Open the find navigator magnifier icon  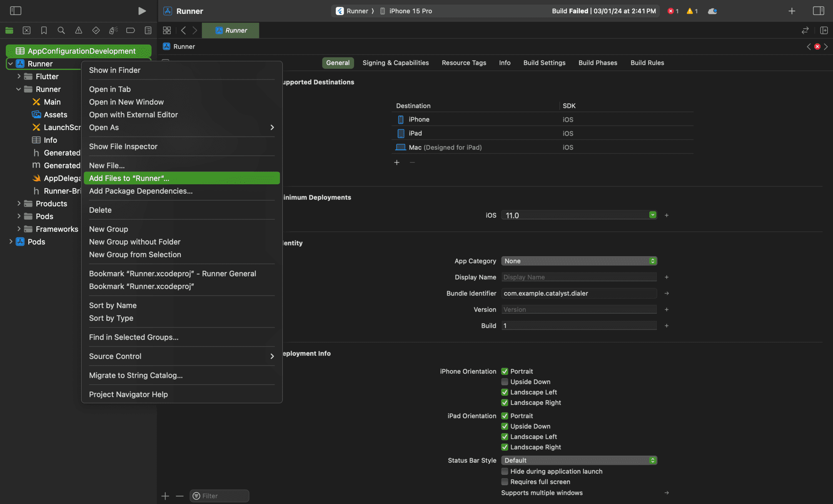point(61,30)
